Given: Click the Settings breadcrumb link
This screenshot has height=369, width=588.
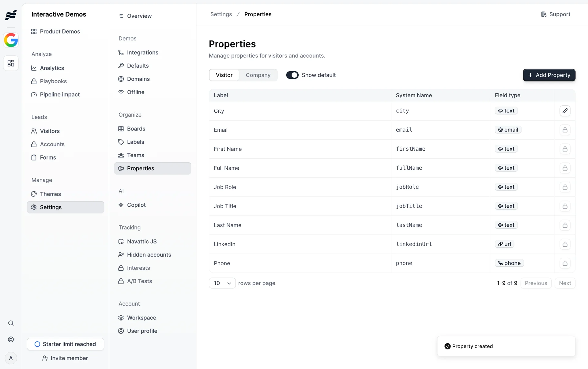Looking at the screenshot, I should [x=221, y=14].
